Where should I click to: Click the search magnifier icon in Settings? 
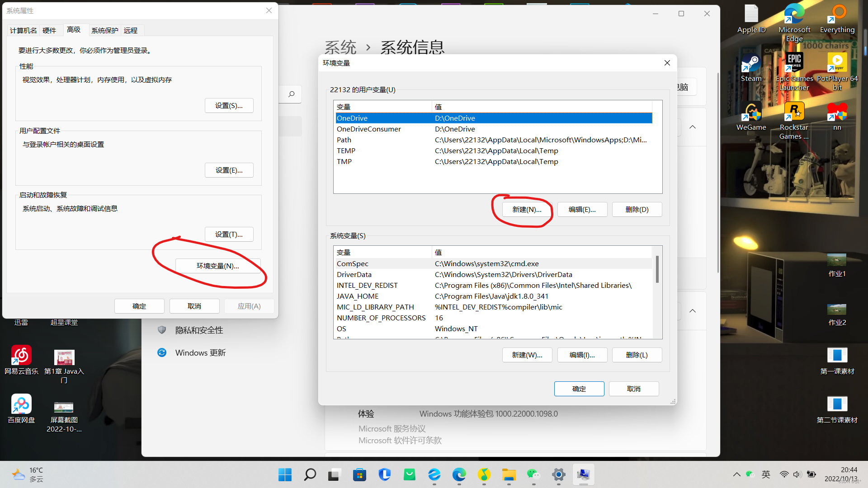click(x=292, y=94)
